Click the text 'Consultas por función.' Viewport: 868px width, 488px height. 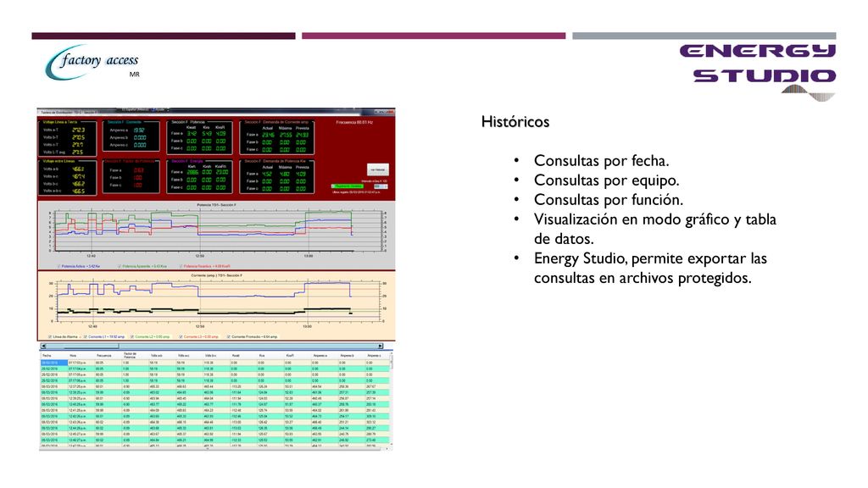(x=609, y=200)
